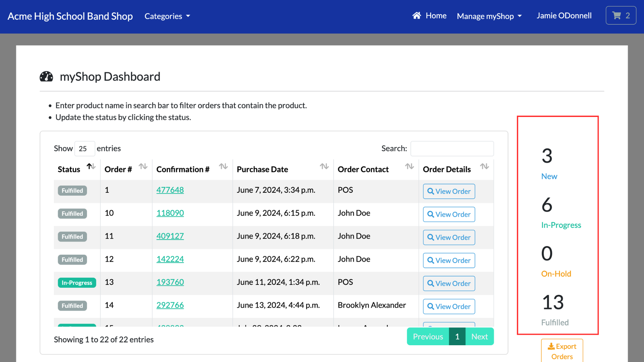Screen dimensions: 644x362
Task: Open the Jamie ODonnell account menu
Action: coord(564,15)
